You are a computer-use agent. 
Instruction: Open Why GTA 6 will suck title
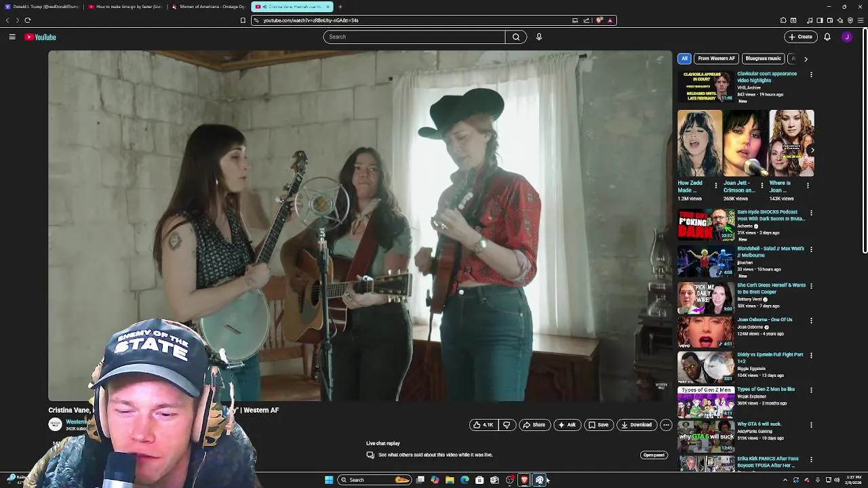759,424
